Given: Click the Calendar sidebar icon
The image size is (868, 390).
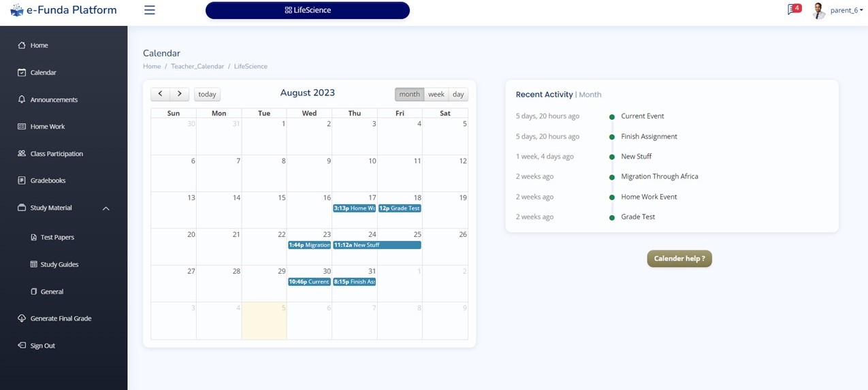Looking at the screenshot, I should tap(22, 72).
